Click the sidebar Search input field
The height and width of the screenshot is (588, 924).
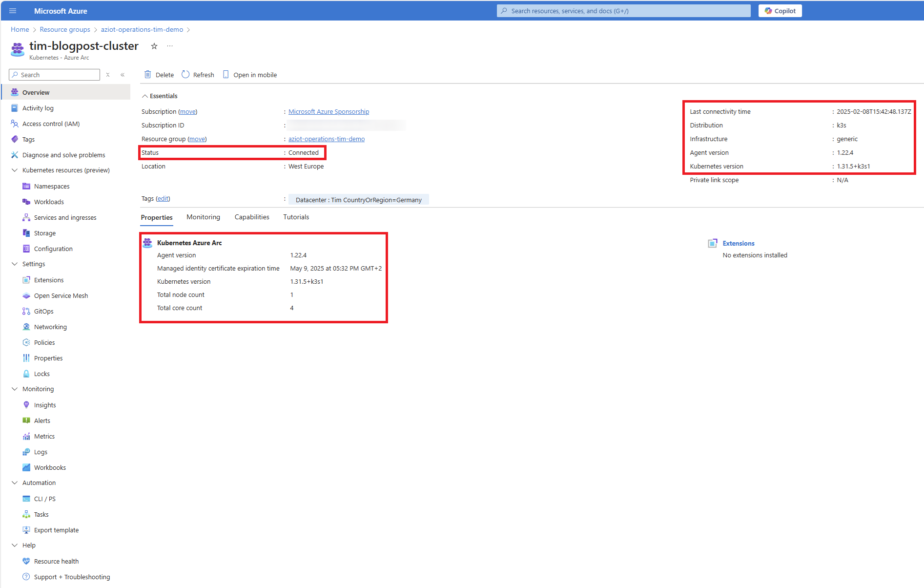click(58, 75)
